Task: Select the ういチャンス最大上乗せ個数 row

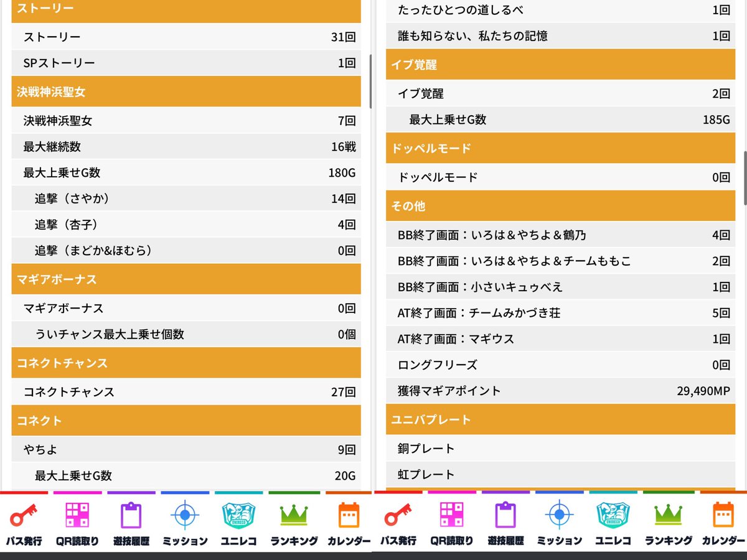Action: [x=186, y=334]
